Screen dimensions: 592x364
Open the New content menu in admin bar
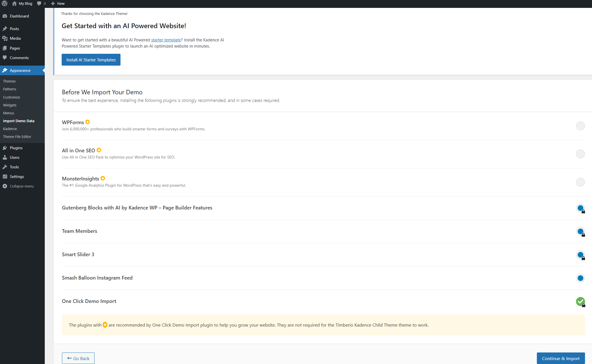[x=58, y=4]
